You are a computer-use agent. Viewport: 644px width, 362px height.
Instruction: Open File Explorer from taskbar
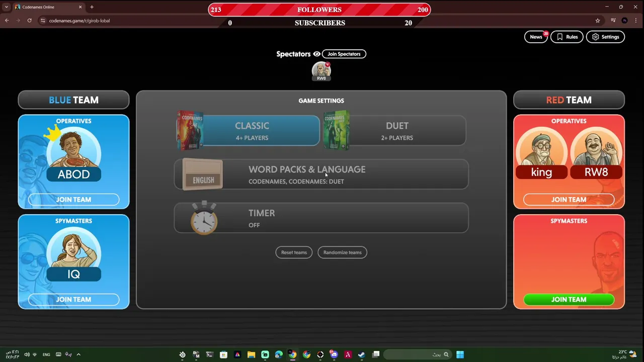click(x=251, y=354)
